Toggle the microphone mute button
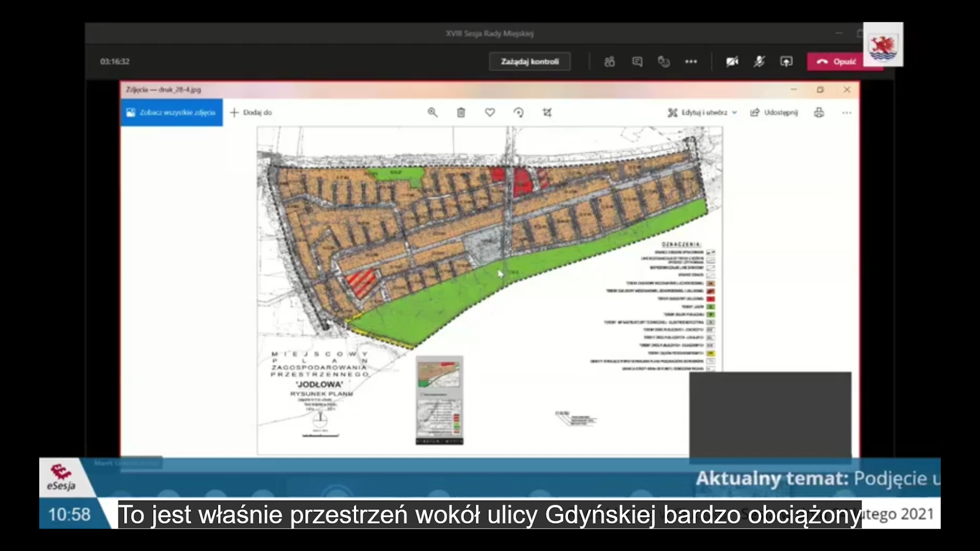This screenshot has height=551, width=980. coord(759,62)
